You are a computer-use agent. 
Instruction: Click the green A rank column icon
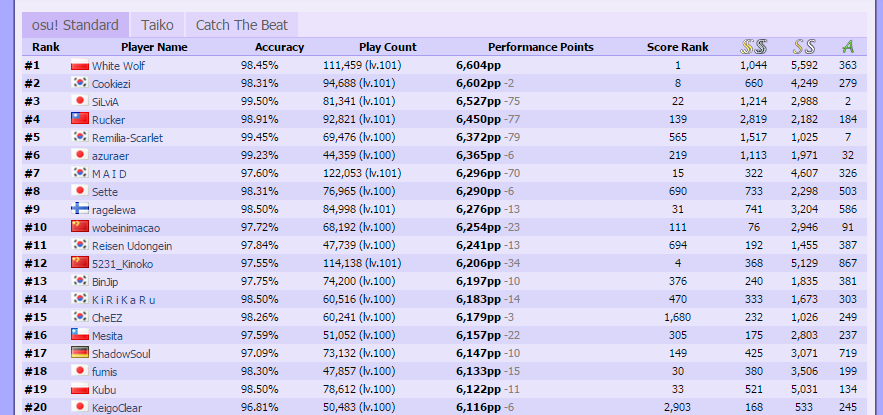point(848,47)
